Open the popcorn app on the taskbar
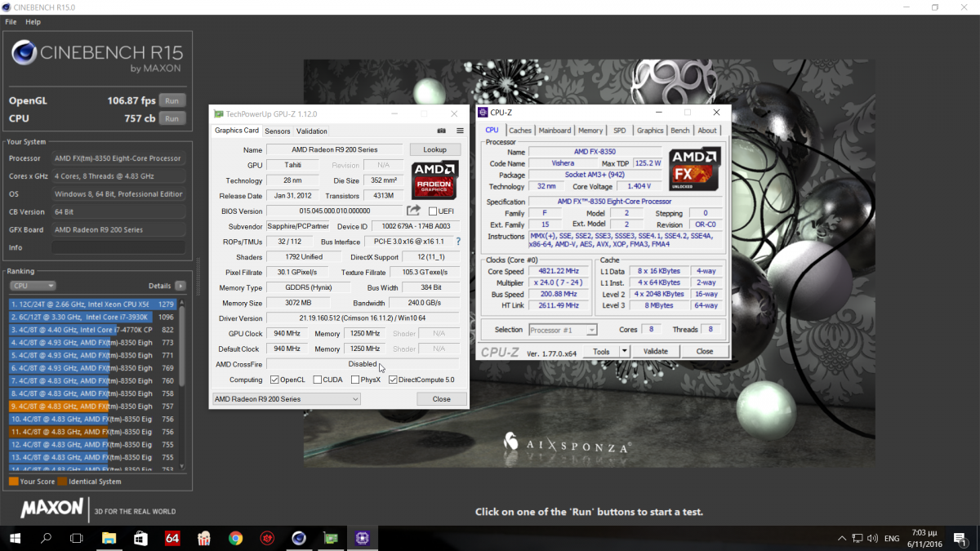This screenshot has width=980, height=551. click(x=203, y=538)
